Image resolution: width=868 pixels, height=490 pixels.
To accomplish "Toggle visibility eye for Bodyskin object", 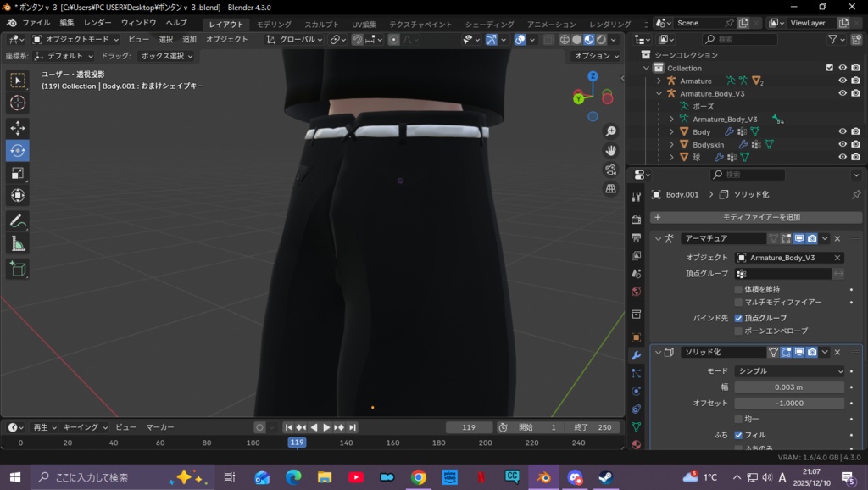I will click(x=843, y=144).
